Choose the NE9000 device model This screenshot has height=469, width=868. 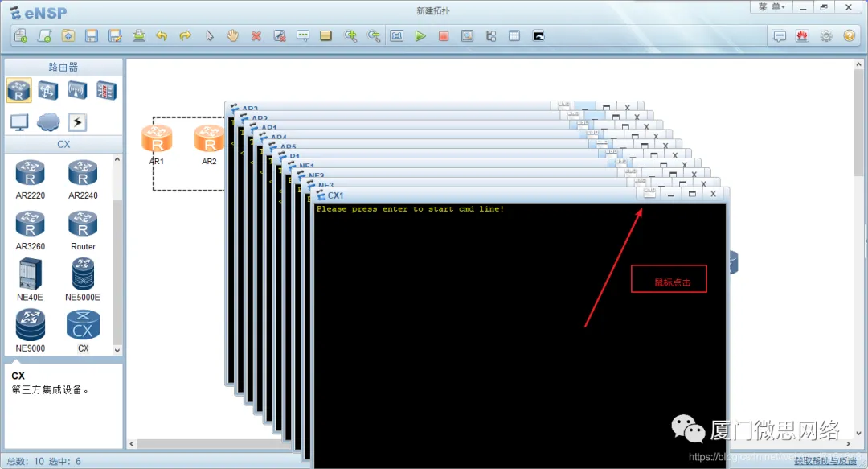[x=31, y=331]
